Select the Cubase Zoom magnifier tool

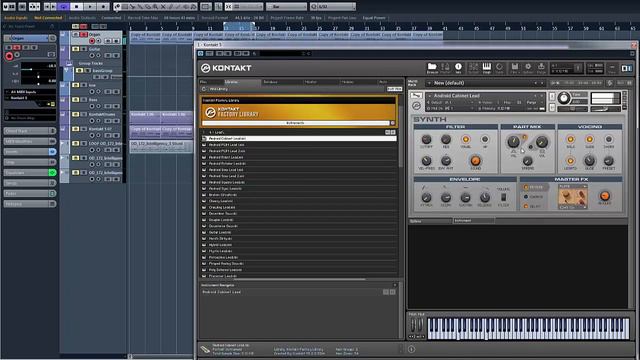[155, 7]
